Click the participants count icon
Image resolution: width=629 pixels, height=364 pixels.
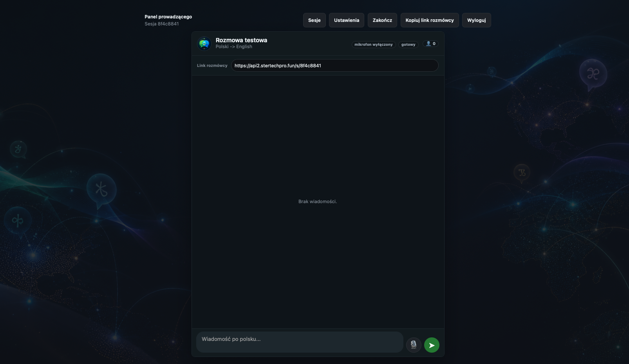point(430,44)
